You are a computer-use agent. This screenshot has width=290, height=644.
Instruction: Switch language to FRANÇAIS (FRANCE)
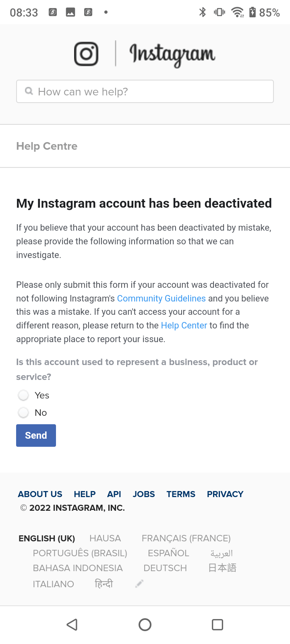[186, 538]
